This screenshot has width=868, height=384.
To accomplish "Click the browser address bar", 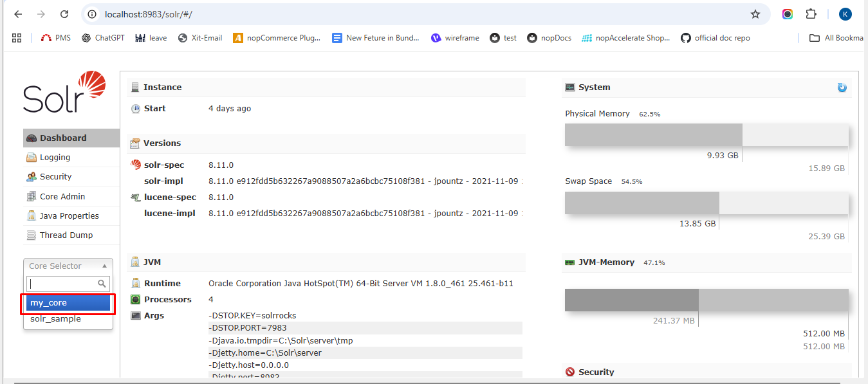I will pyautogui.click(x=418, y=14).
